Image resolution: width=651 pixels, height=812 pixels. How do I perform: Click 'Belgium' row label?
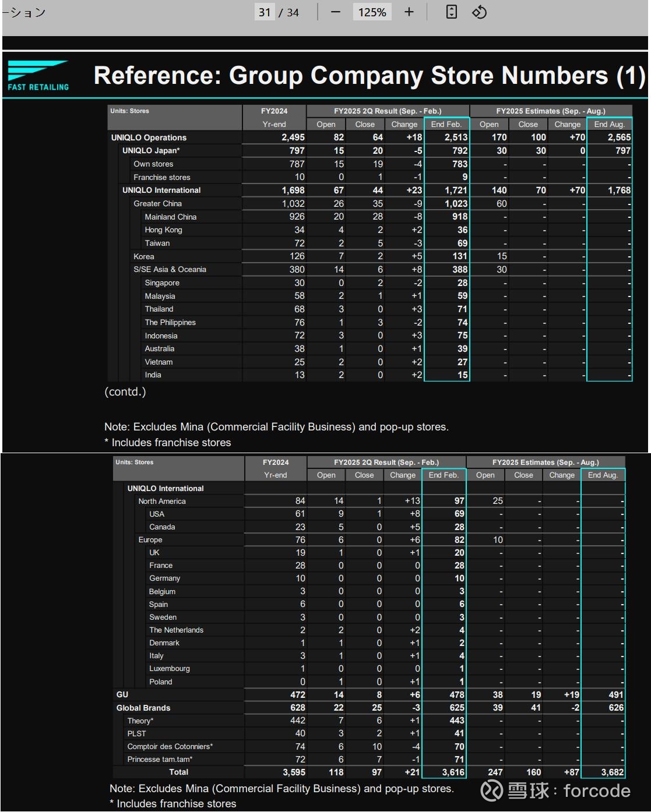click(162, 592)
